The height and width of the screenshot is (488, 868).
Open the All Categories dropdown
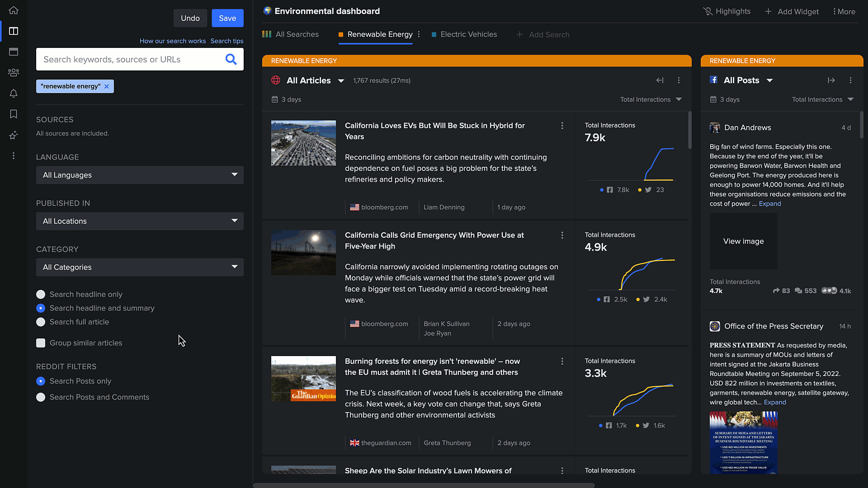140,267
